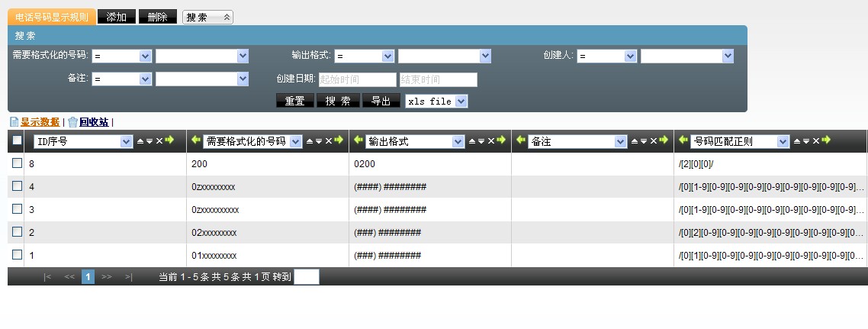Click green left arrow before 需要格式化的号码 column
Viewport: 868px width, 329px height.
pos(195,140)
